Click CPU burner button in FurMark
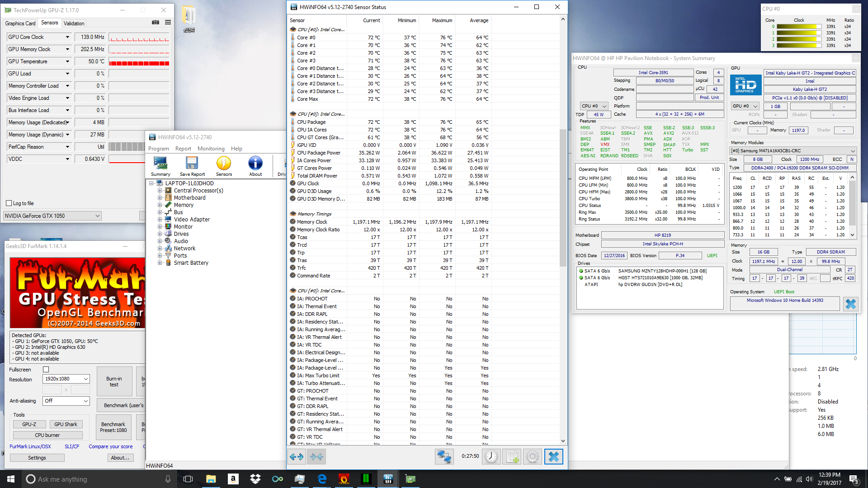Image resolution: width=868 pixels, height=488 pixels. [47, 435]
